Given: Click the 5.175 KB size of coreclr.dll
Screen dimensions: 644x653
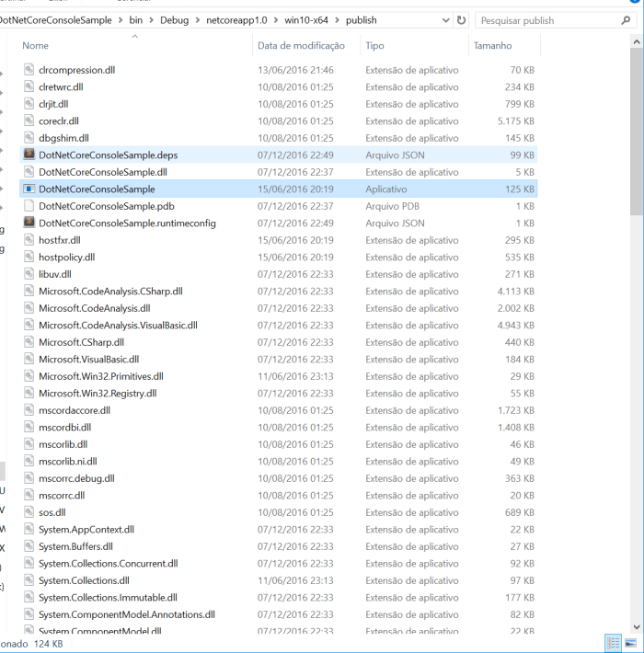Looking at the screenshot, I should pos(516,120).
